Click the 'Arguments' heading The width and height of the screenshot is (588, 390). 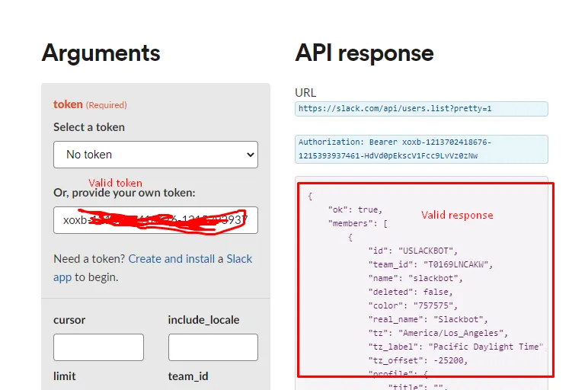tap(101, 53)
